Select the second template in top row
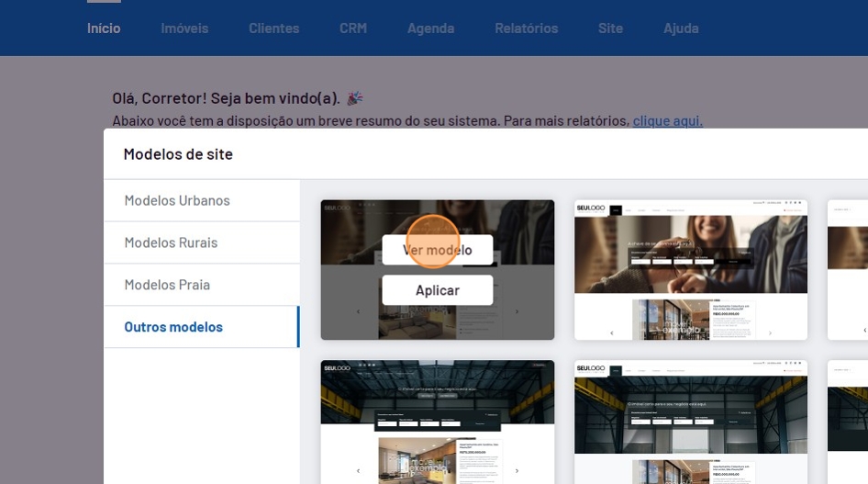Image resolution: width=868 pixels, height=484 pixels. (x=690, y=270)
